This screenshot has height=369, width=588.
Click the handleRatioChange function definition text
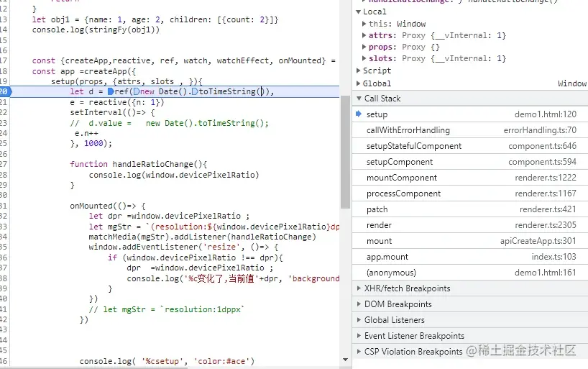139,164
